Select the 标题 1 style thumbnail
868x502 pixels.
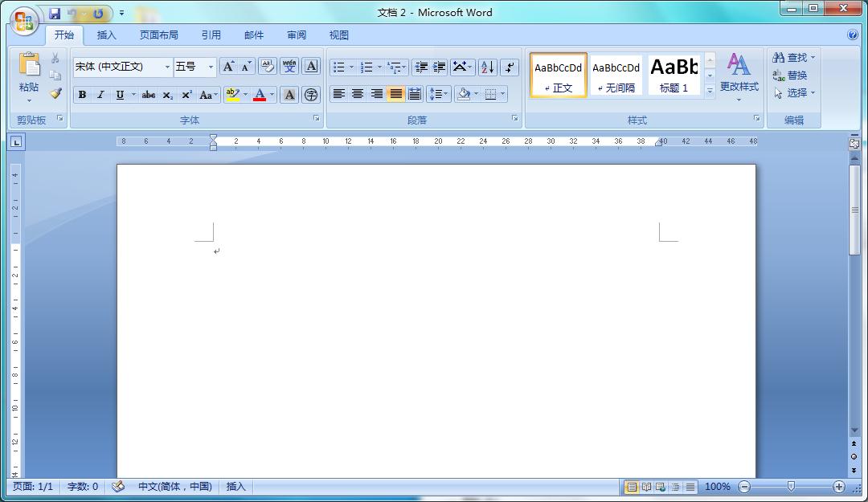(x=674, y=76)
